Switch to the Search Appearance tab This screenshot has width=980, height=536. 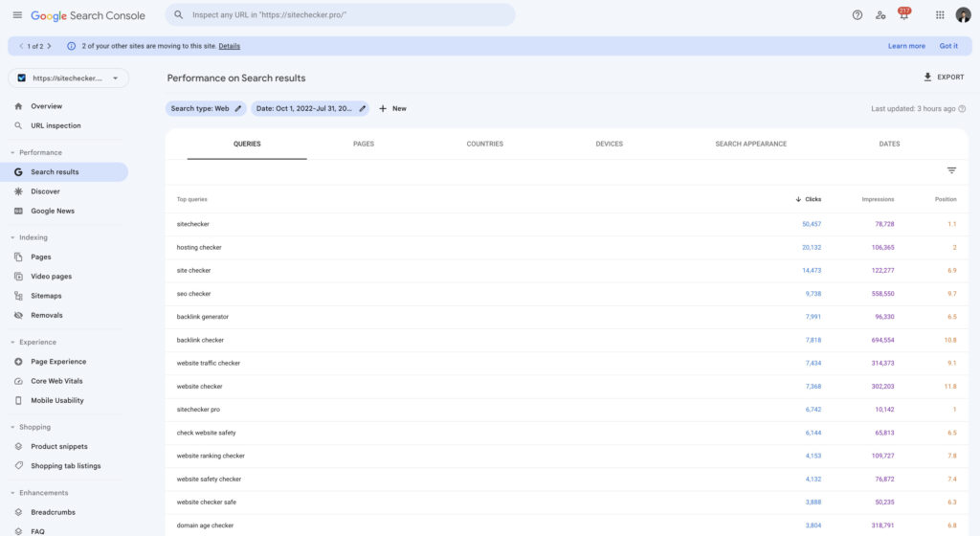click(750, 145)
